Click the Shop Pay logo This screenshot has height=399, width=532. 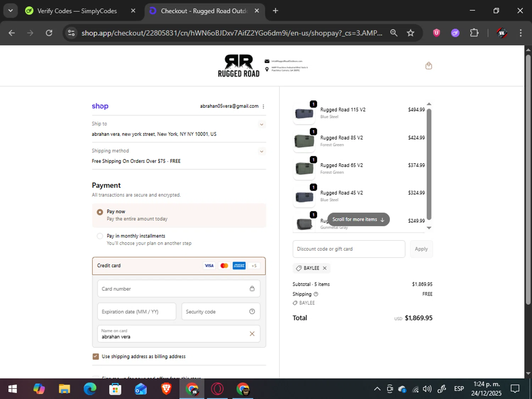[x=100, y=106]
